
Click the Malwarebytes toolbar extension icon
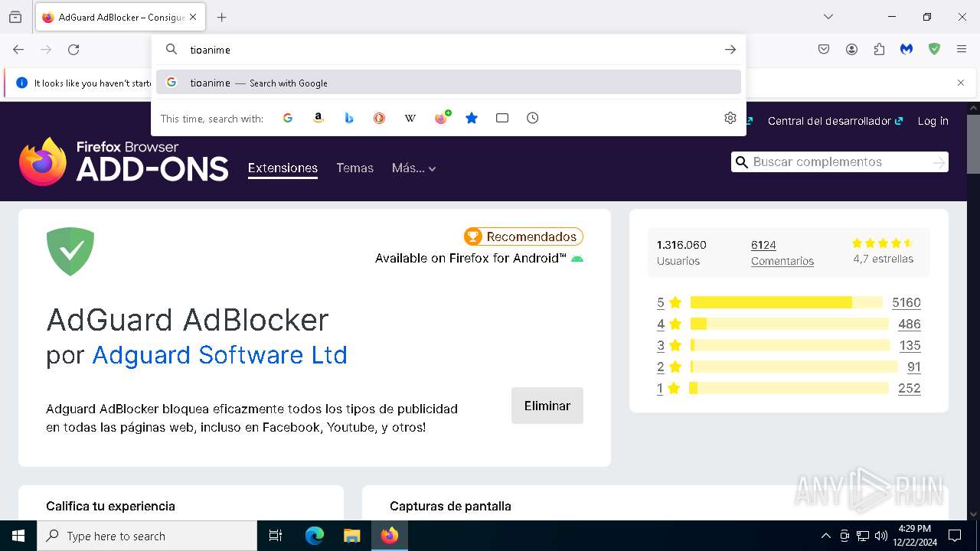point(906,50)
